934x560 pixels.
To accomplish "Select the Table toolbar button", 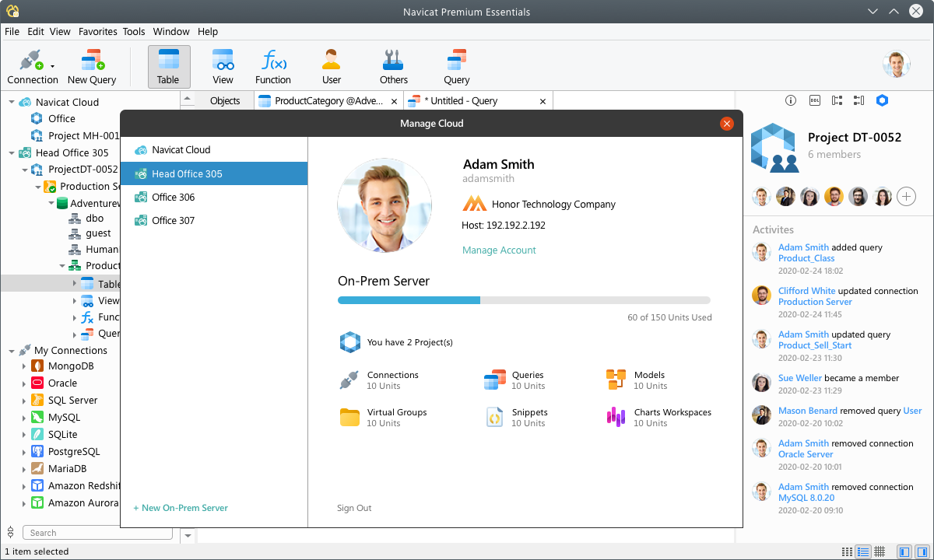I will pyautogui.click(x=168, y=67).
